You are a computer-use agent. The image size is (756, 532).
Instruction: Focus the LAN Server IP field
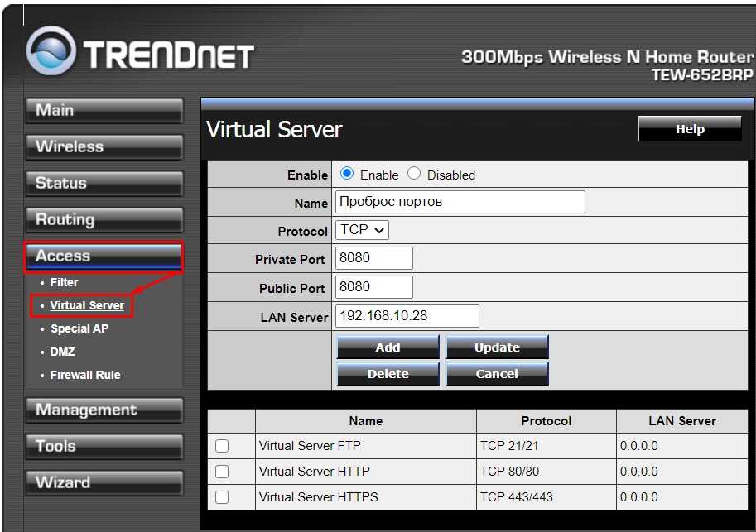click(x=407, y=316)
